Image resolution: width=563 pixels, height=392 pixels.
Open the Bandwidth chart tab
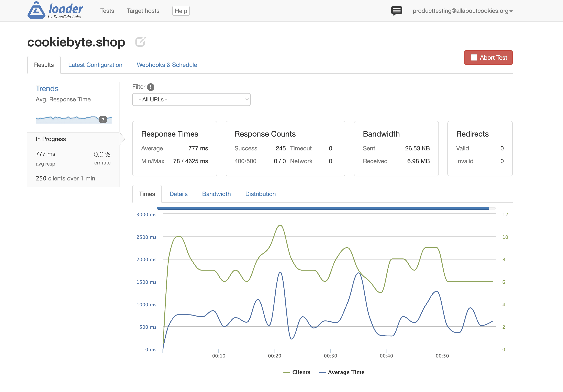tap(216, 194)
